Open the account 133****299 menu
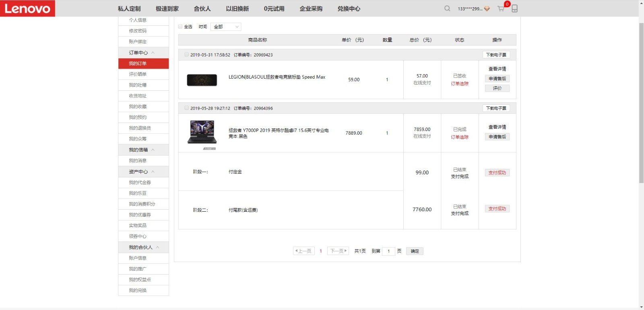Screen dimensions: 644x310 (470, 9)
